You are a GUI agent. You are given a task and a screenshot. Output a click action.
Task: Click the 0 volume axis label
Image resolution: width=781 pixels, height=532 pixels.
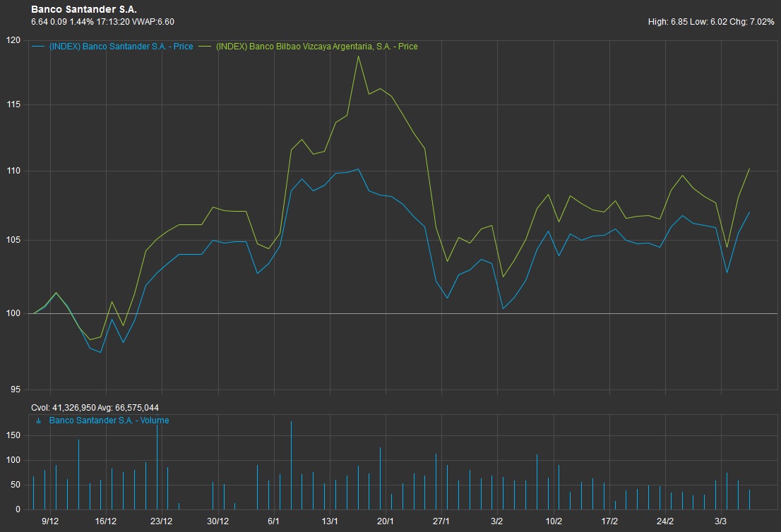pyautogui.click(x=18, y=509)
